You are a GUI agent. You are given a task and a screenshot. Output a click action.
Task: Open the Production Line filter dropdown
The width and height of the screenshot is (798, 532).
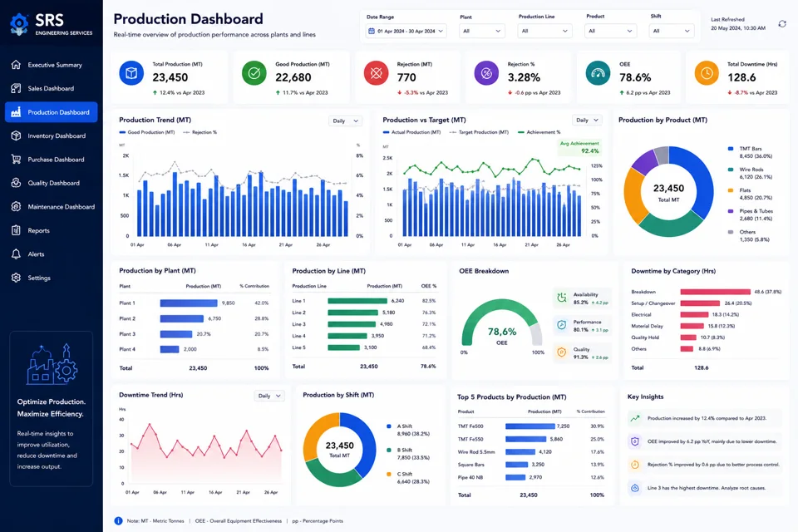coord(544,31)
